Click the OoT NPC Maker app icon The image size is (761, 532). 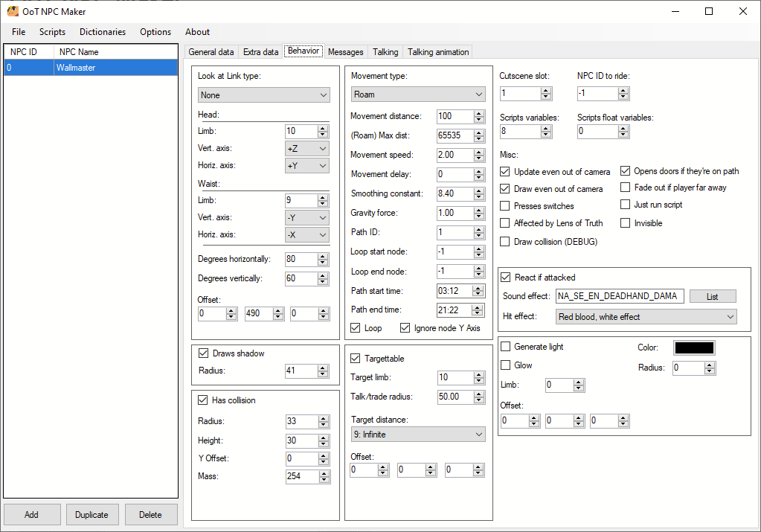[x=13, y=11]
